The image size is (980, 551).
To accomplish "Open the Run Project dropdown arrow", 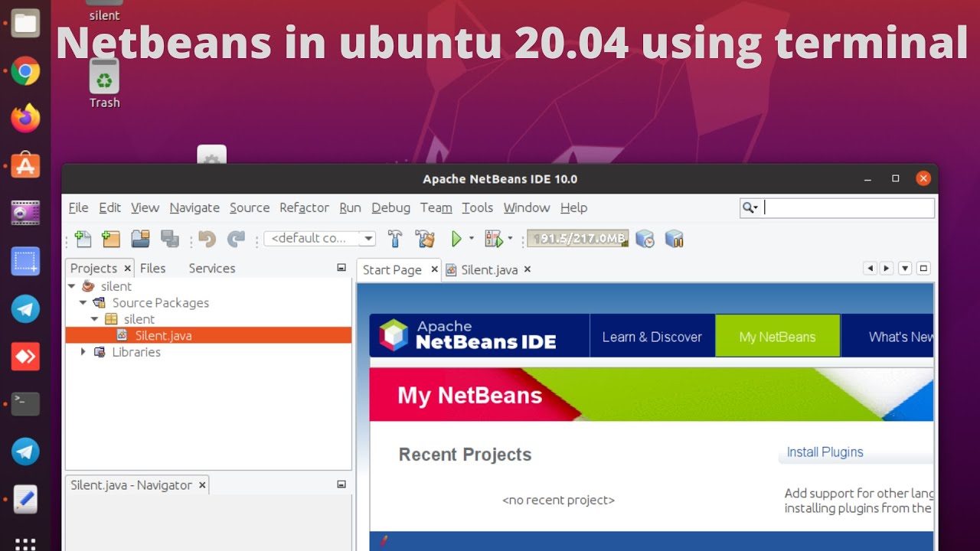I will 471,238.
